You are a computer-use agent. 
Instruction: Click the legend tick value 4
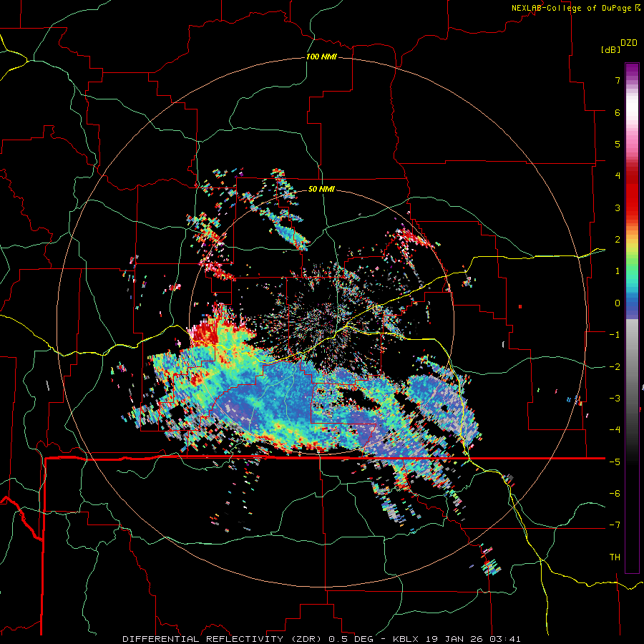(618, 176)
